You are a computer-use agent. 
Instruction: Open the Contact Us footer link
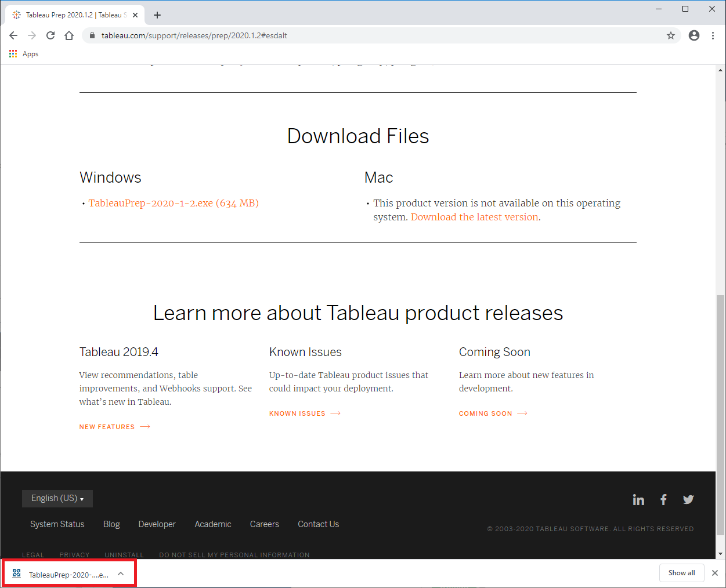[x=319, y=524]
